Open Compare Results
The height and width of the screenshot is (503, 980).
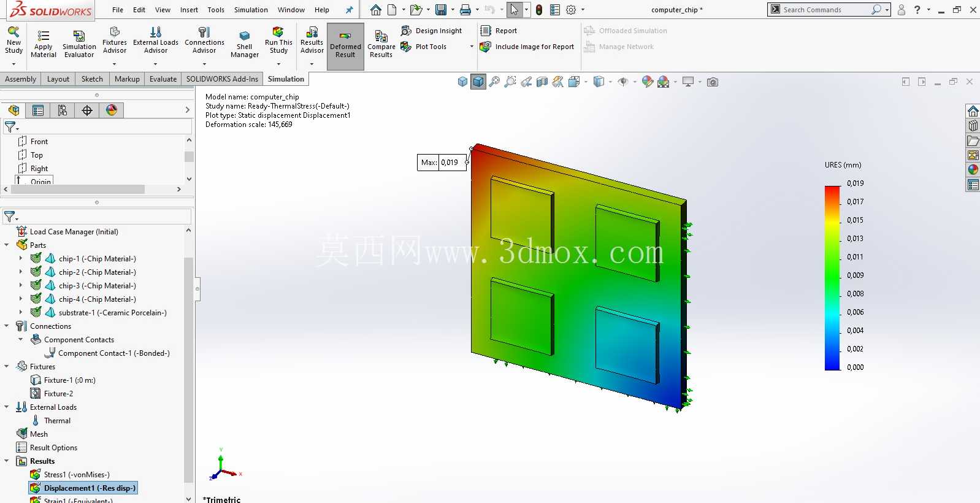[381, 44]
